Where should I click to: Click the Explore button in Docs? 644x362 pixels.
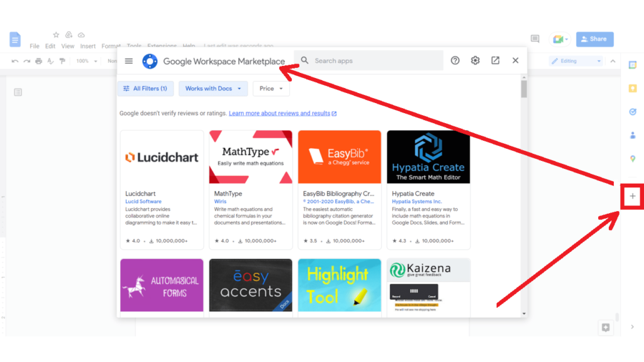click(x=606, y=327)
